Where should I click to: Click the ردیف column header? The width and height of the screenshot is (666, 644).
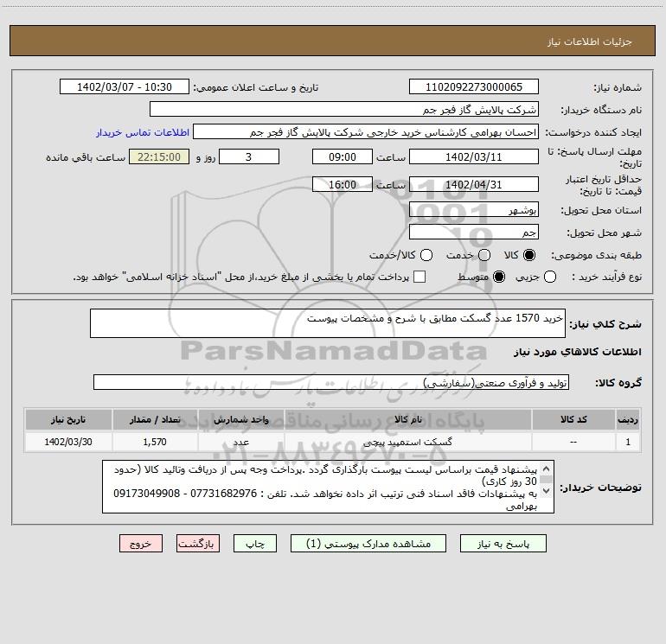coord(628,419)
